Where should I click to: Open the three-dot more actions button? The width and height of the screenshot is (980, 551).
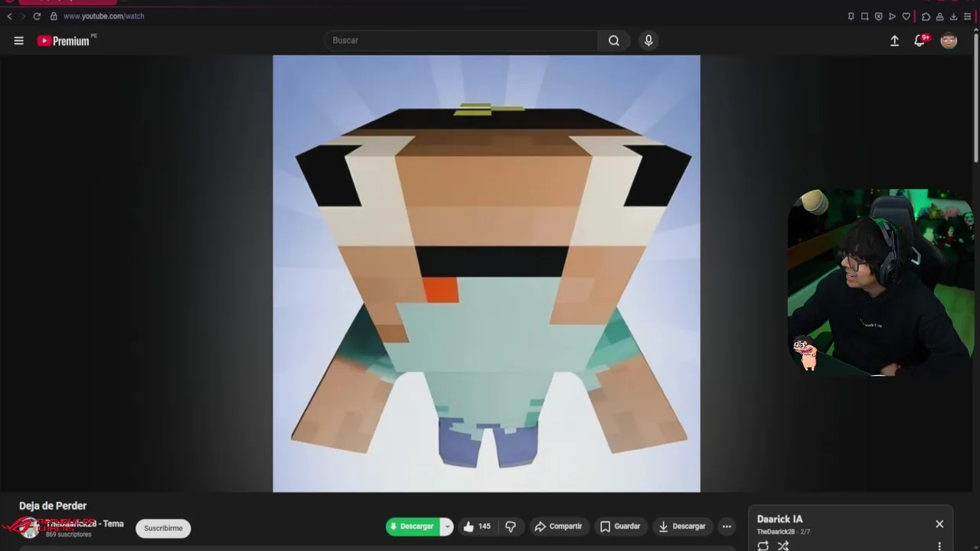(x=727, y=527)
